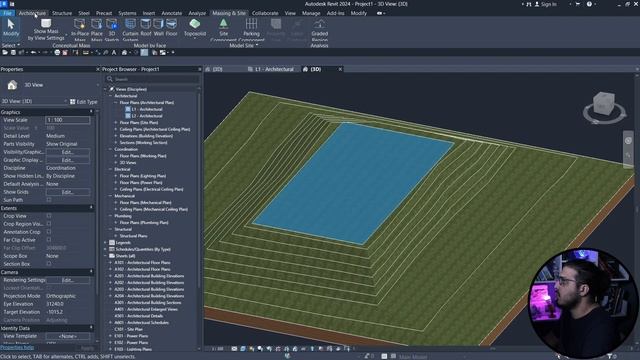The width and height of the screenshot is (640, 360).
Task: Switch to the Architecture ribbon tab
Action: click(32, 13)
